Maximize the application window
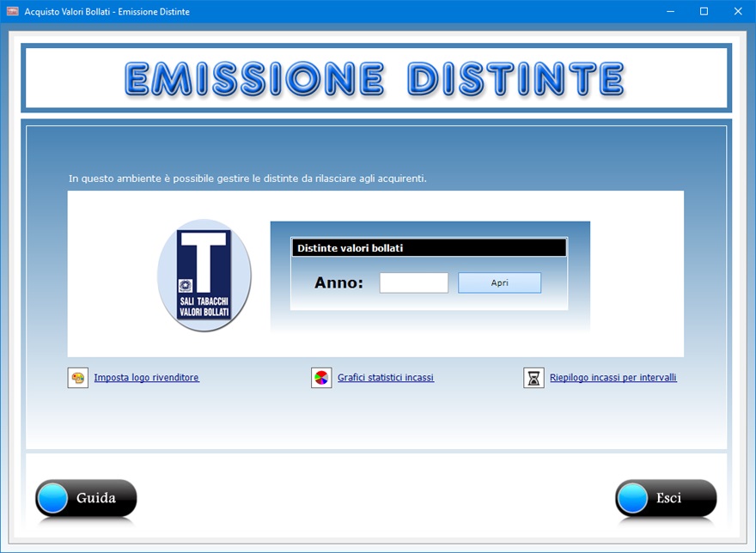 [x=704, y=11]
